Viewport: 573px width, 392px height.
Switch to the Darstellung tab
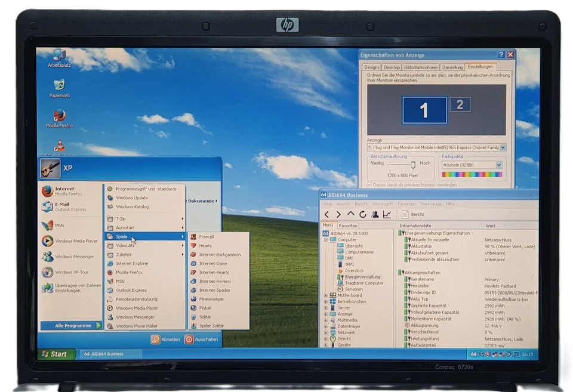454,67
